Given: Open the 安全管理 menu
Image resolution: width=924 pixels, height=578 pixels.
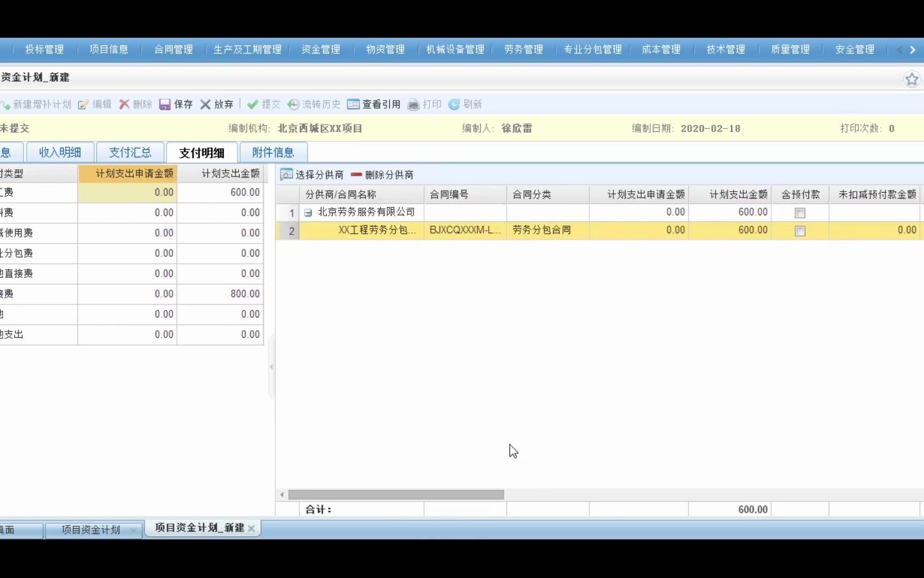Looking at the screenshot, I should (x=854, y=49).
